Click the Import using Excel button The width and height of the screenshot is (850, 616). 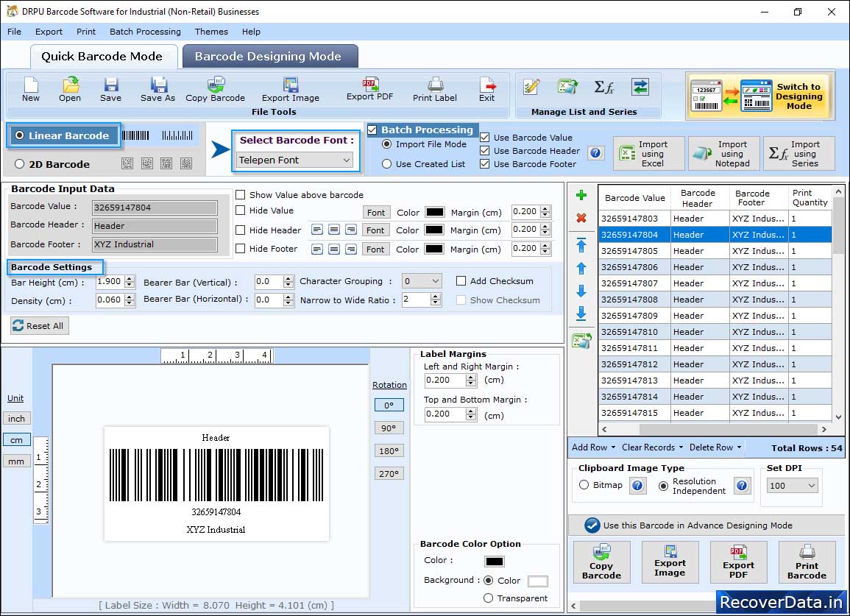[x=649, y=154]
